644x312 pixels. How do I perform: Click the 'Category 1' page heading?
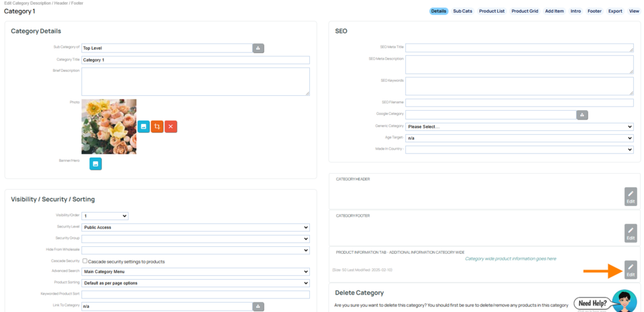(19, 11)
